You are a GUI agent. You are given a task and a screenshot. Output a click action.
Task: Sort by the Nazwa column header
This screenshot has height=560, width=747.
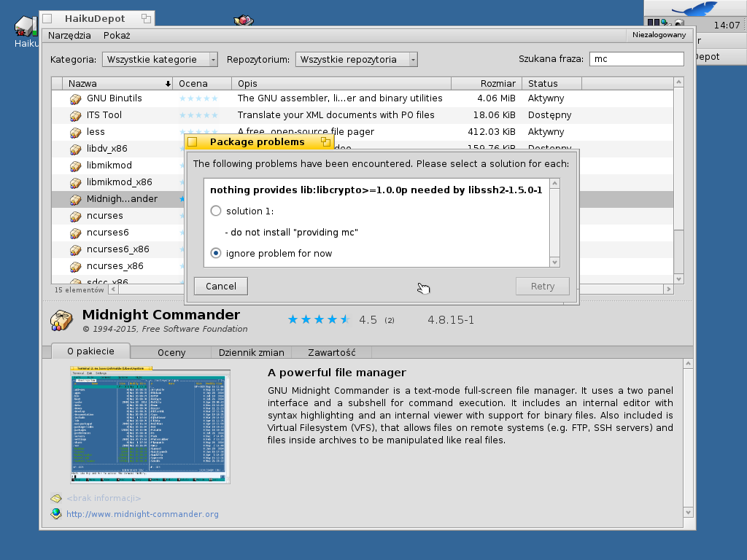coord(117,83)
